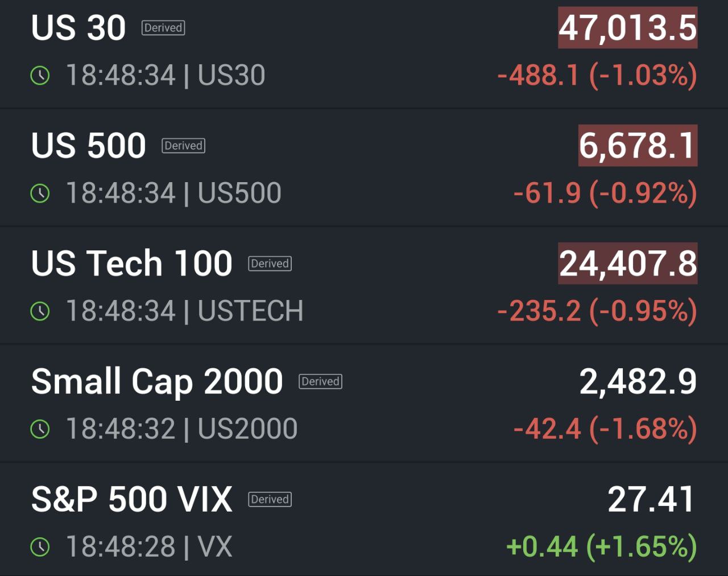Image resolution: width=728 pixels, height=576 pixels.
Task: Click the 24,407.8 price on USTECH
Action: pos(628,263)
